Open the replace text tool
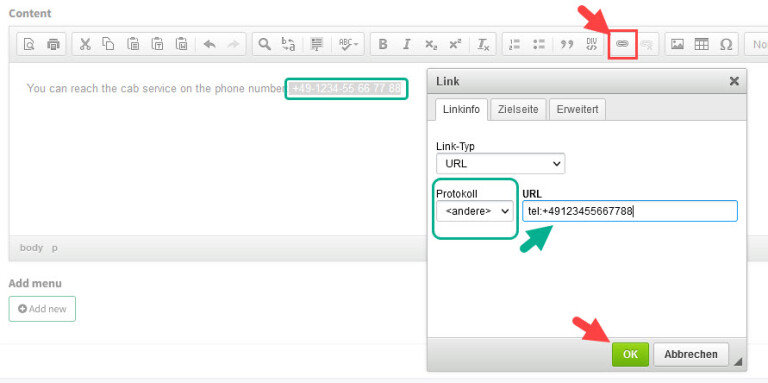The image size is (768, 383). coord(288,45)
